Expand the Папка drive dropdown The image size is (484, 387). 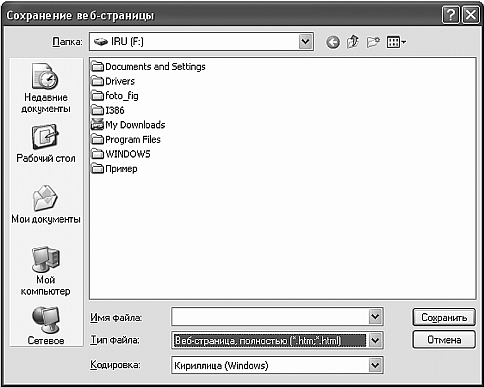tap(305, 42)
